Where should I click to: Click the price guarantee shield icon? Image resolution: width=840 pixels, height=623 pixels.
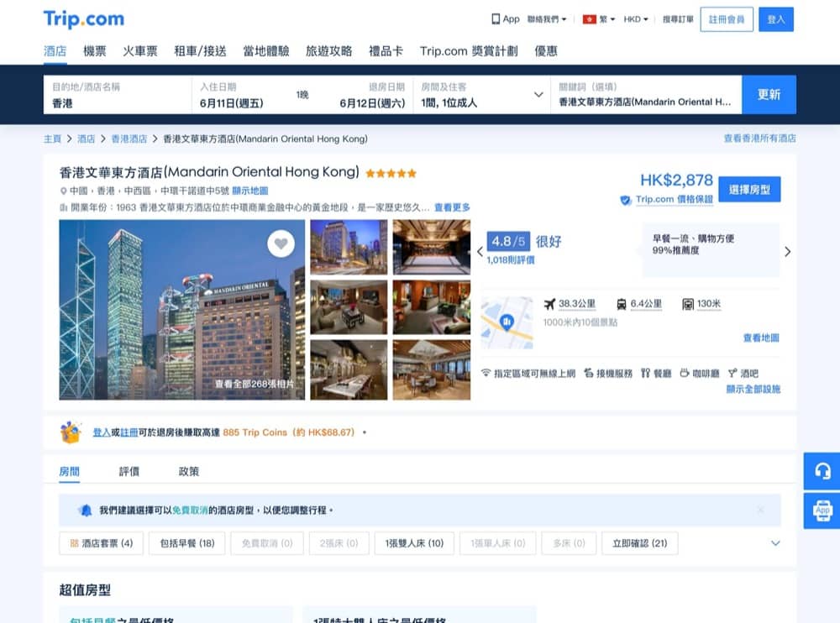coord(625,200)
